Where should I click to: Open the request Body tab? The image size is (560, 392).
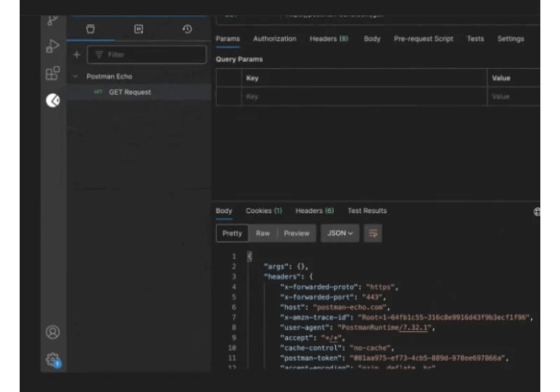pyautogui.click(x=372, y=38)
